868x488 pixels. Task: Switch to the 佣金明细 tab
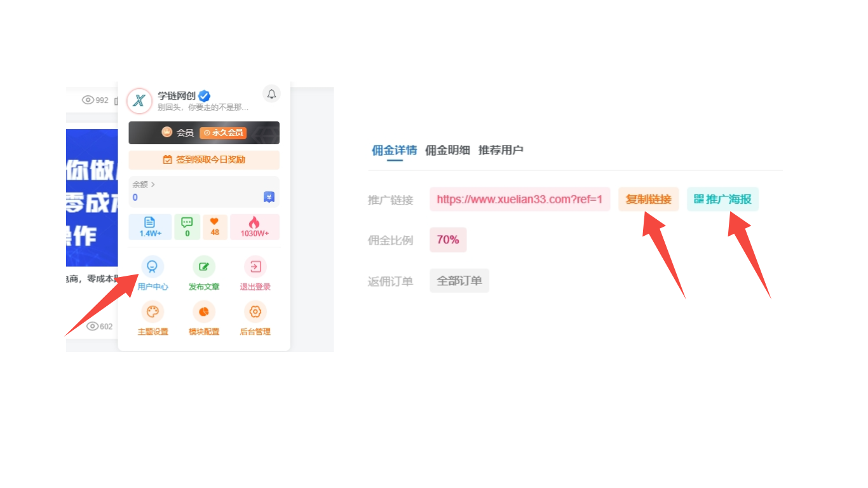click(x=447, y=150)
